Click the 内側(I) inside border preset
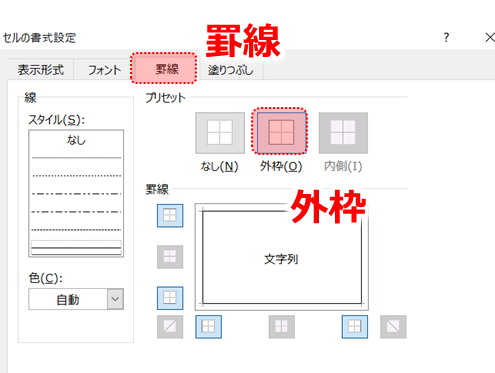Viewport: 495px width, 373px height. [x=343, y=133]
